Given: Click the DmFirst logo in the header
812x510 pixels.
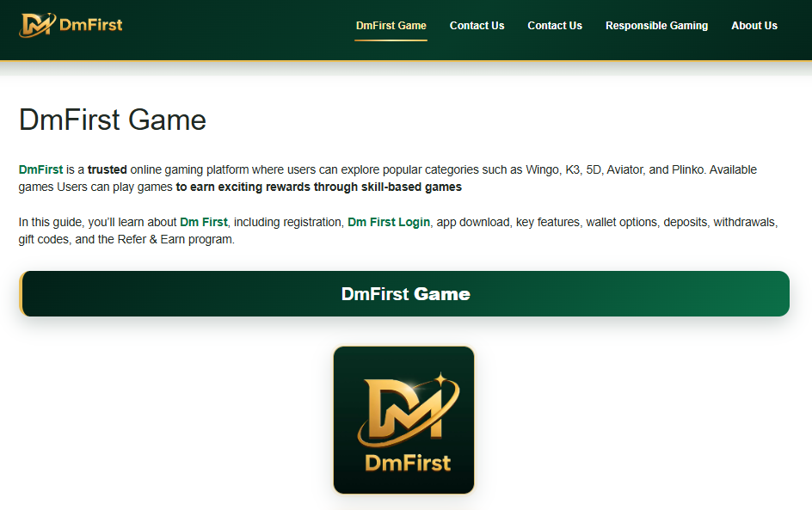Looking at the screenshot, I should pyautogui.click(x=71, y=25).
